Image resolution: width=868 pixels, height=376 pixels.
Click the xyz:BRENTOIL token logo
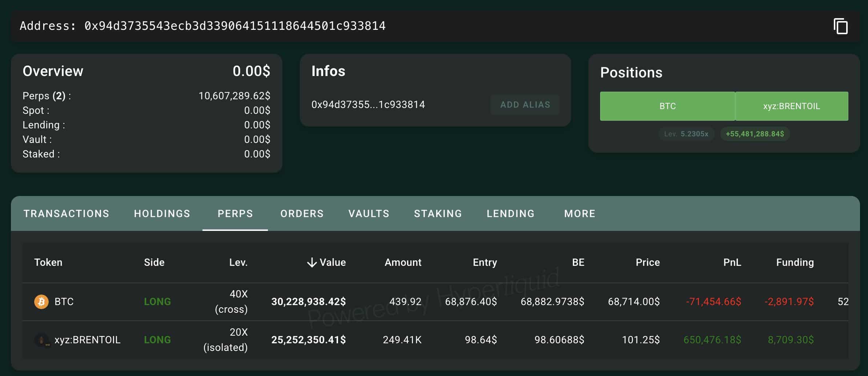pos(41,340)
